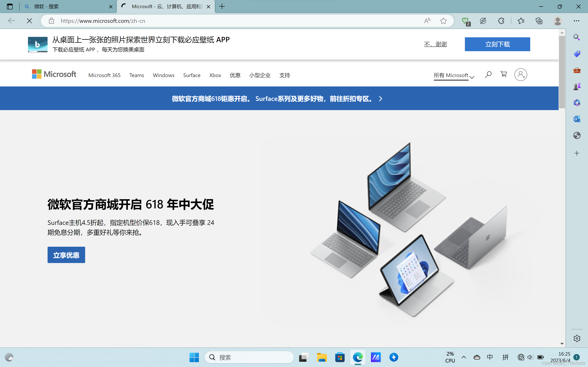
Task: Open Microsoft site search magnifier
Action: (488, 74)
